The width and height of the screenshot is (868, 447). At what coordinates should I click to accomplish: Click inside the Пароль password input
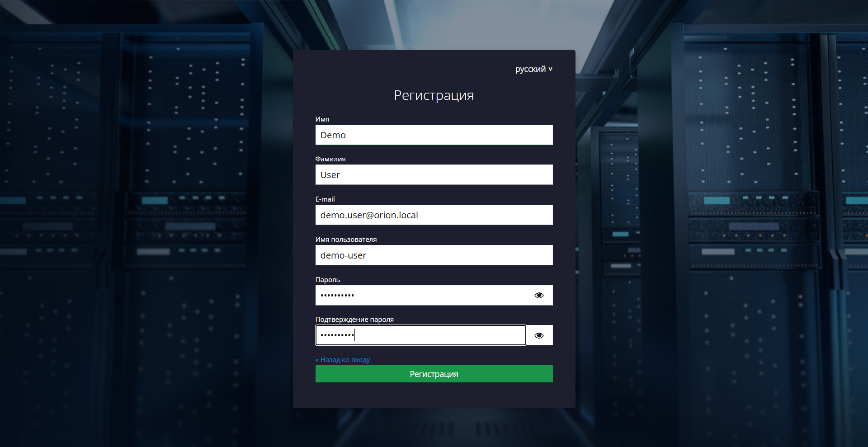tap(420, 295)
